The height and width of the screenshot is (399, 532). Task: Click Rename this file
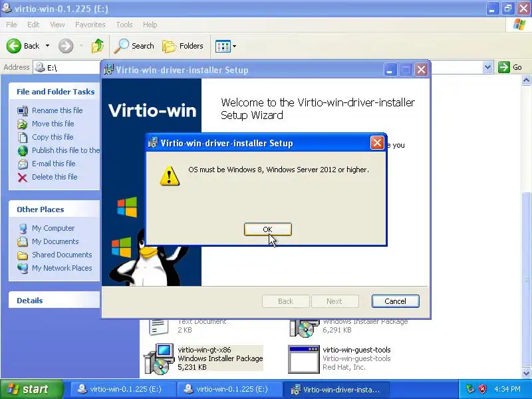click(x=57, y=110)
